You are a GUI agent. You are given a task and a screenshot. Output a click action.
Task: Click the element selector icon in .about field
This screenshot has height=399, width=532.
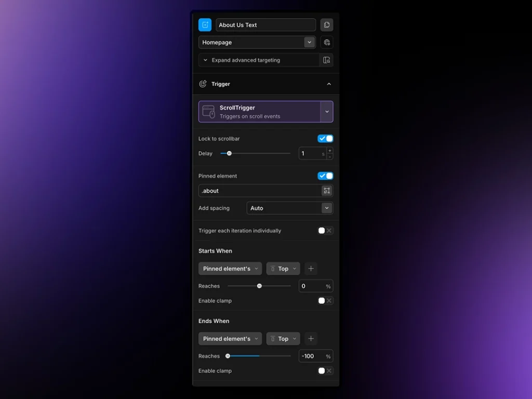click(327, 191)
